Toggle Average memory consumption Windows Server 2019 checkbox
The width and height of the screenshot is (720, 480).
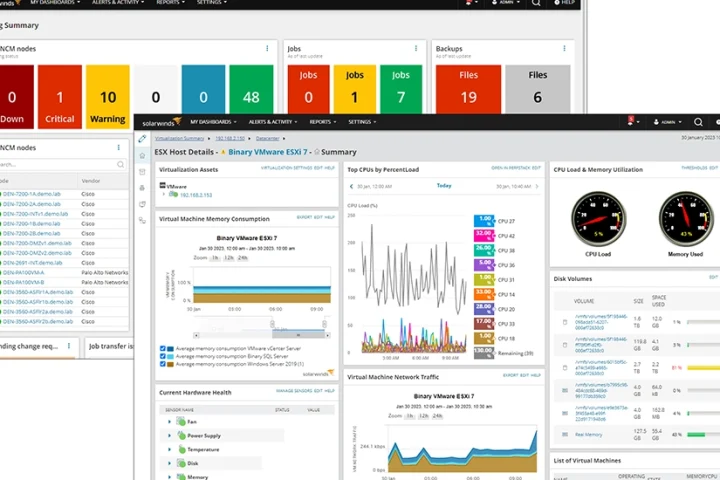(x=163, y=365)
